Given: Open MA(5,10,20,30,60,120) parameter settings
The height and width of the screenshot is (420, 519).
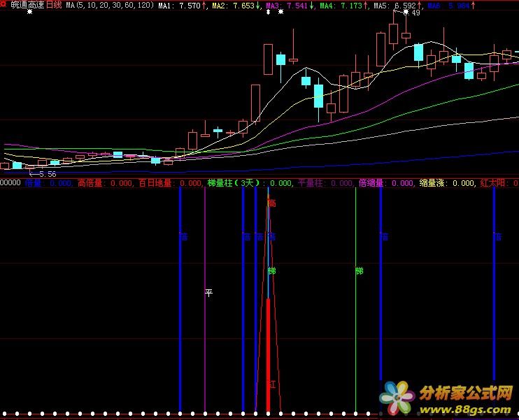Looking at the screenshot, I should pos(110,5).
